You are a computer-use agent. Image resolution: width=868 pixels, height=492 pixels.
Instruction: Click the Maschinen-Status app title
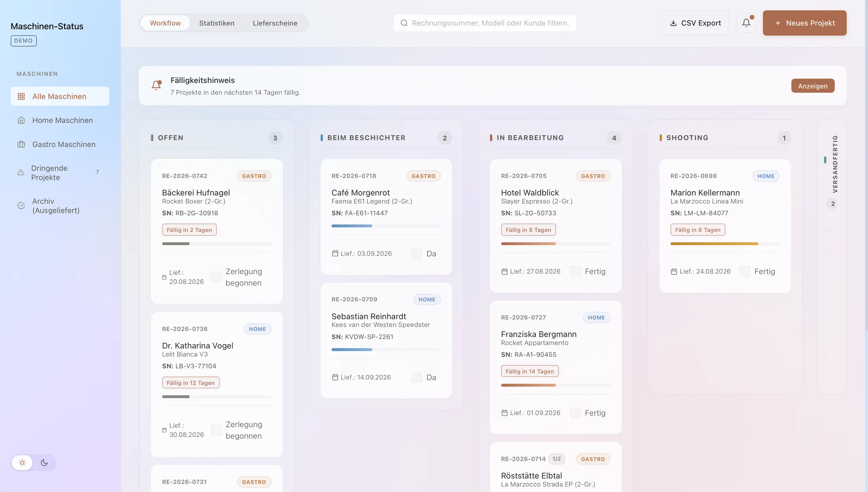click(x=47, y=26)
